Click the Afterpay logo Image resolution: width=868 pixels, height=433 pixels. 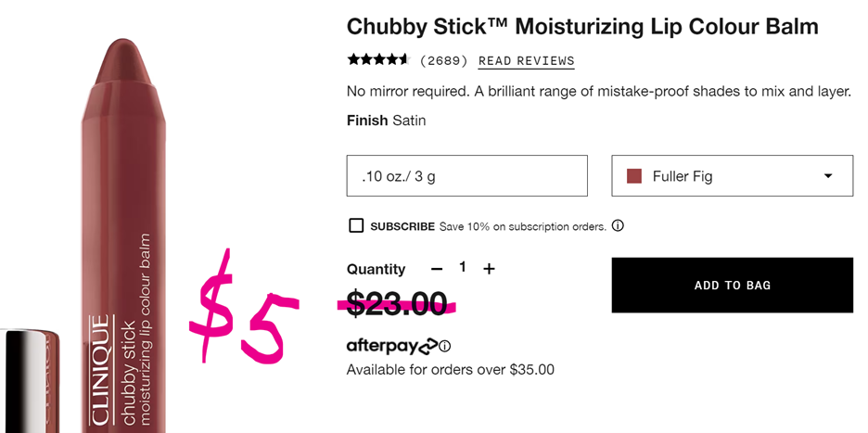(391, 346)
